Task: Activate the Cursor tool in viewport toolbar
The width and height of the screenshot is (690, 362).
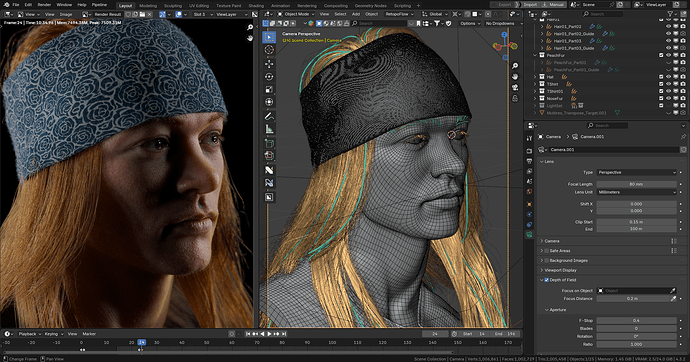Action: (x=269, y=50)
